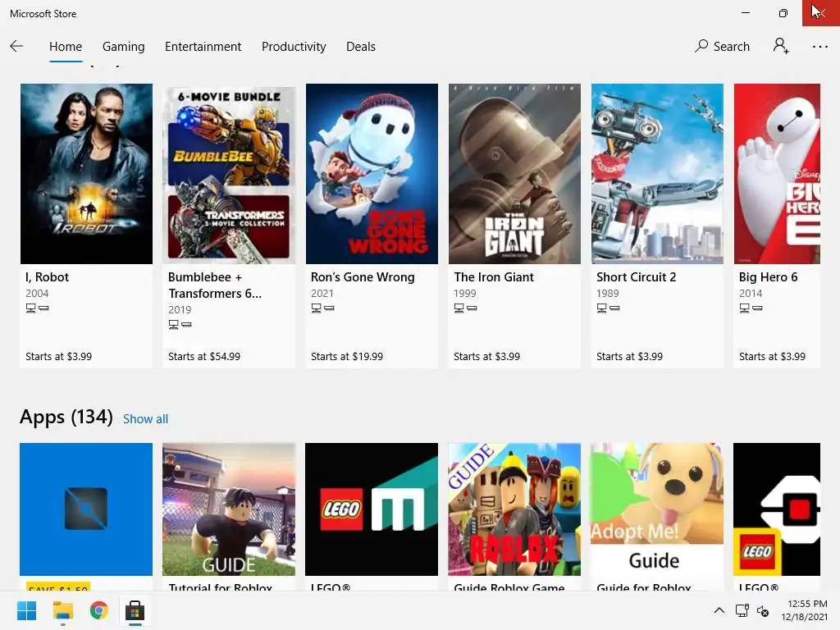840x630 pixels.
Task: Click the Apps (134) heading
Action: coord(66,417)
